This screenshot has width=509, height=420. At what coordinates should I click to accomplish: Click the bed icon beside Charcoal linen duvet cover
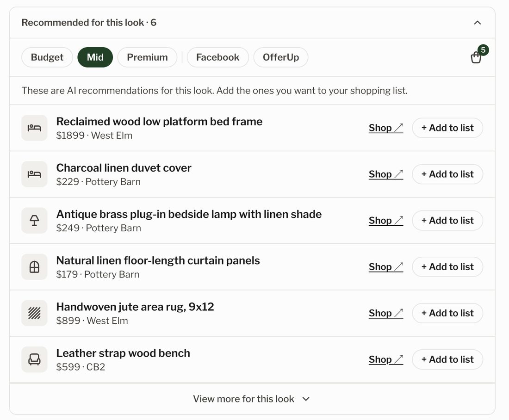click(x=34, y=174)
